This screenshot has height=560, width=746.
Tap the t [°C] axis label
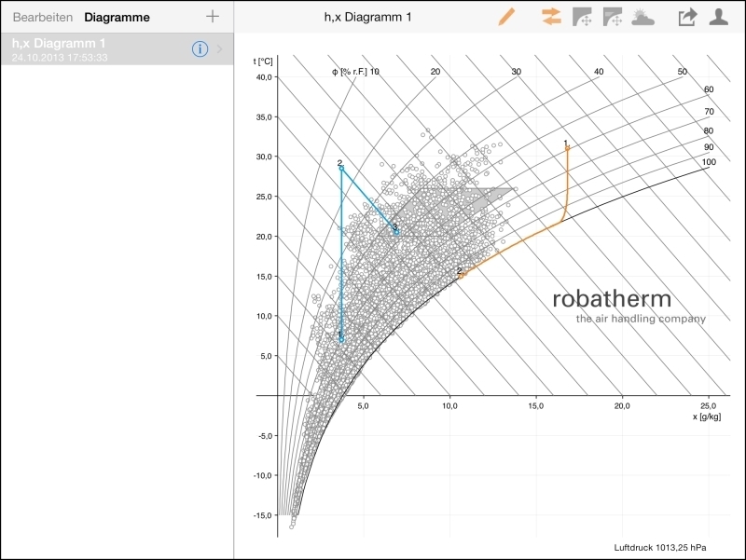pos(263,61)
